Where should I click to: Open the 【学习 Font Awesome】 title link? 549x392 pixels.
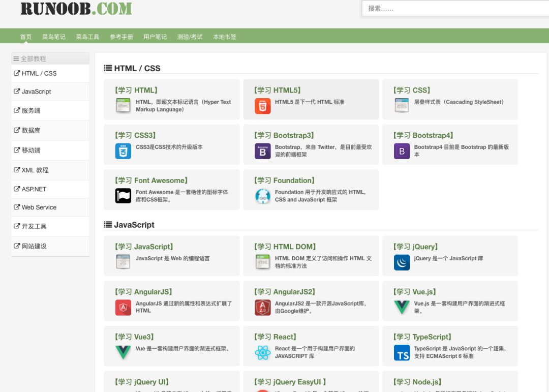coord(151,180)
